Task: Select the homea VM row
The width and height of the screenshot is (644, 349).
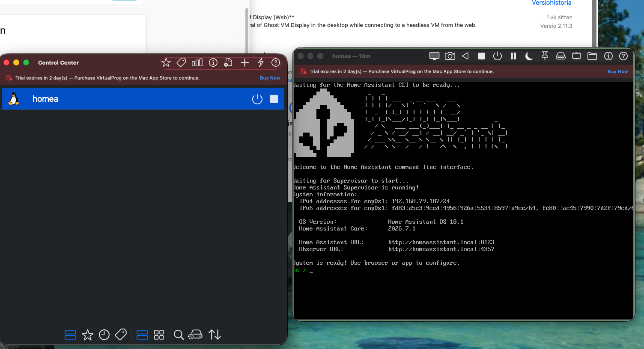Action: (143, 99)
